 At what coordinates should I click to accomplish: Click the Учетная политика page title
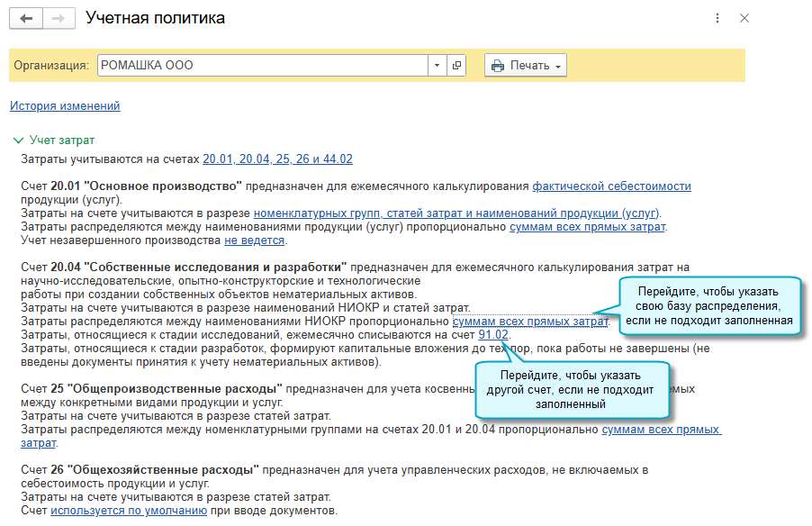(155, 19)
